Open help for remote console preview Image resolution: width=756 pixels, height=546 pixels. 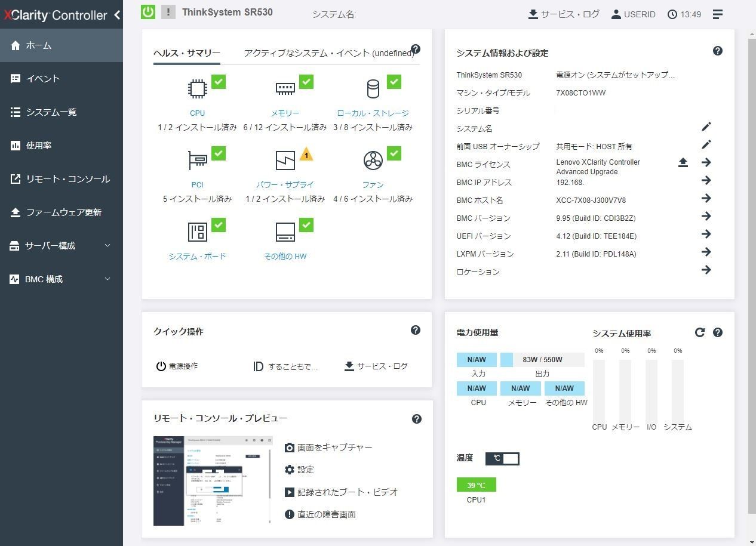pos(417,419)
